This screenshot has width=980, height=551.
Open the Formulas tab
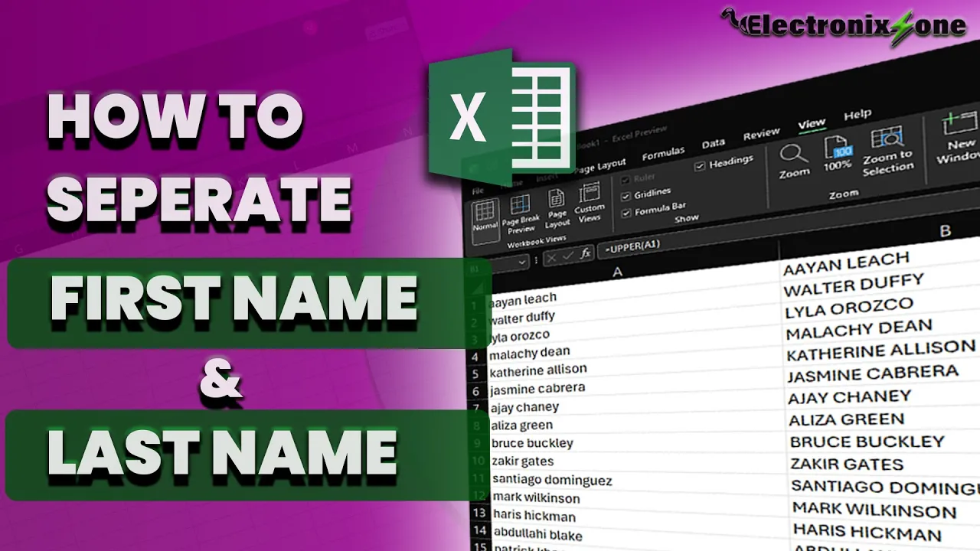click(663, 155)
